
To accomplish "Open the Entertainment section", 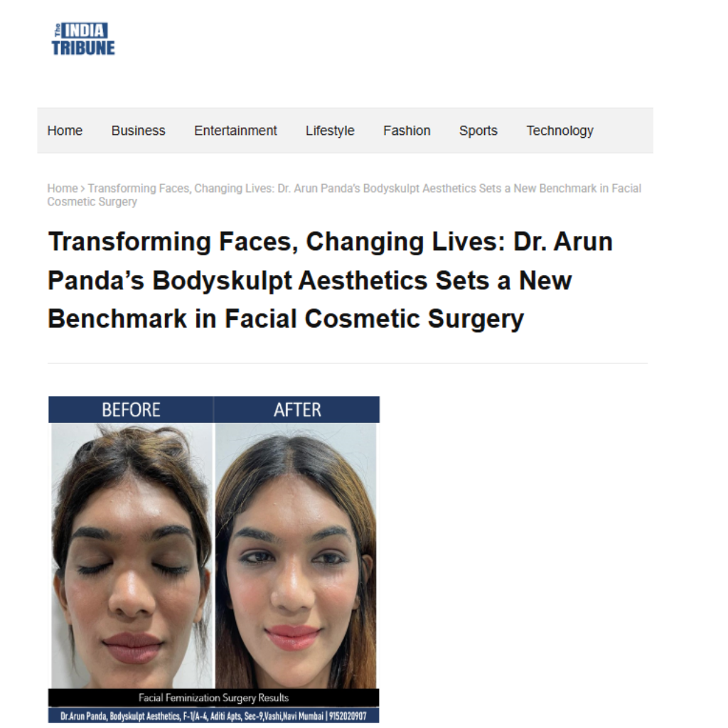I will 235,131.
